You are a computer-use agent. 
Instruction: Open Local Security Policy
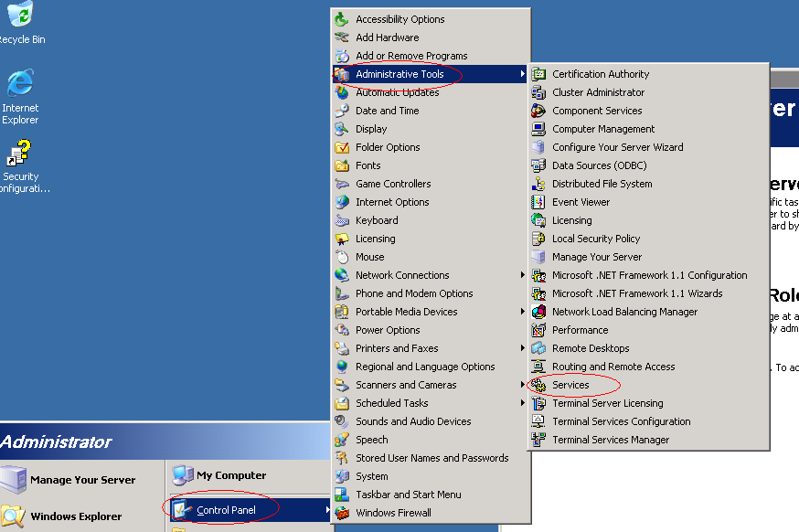click(x=649, y=239)
